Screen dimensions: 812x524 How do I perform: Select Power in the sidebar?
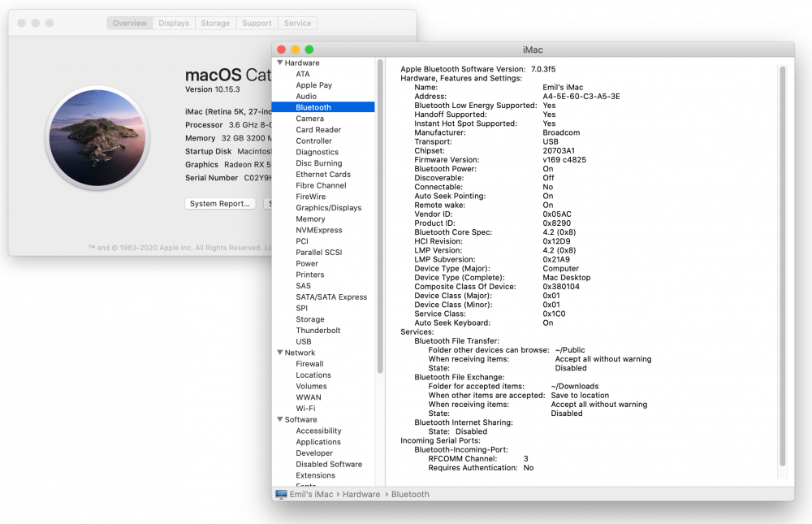tap(307, 263)
